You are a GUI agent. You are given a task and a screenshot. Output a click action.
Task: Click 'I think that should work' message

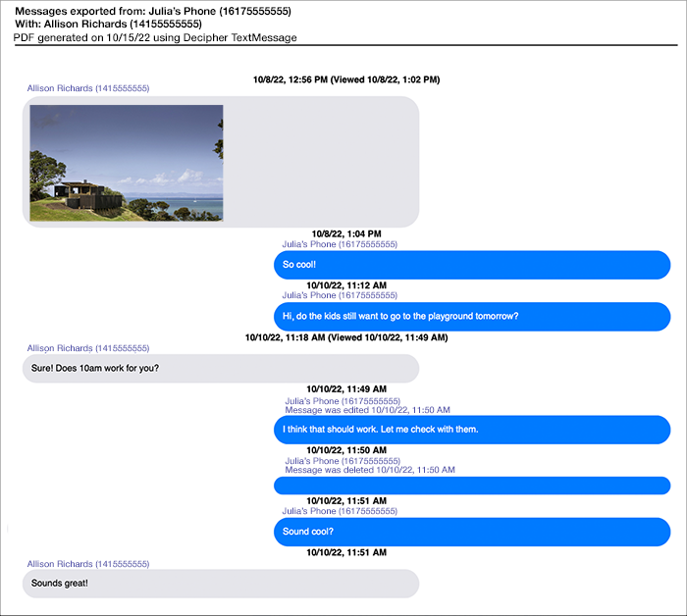click(472, 430)
